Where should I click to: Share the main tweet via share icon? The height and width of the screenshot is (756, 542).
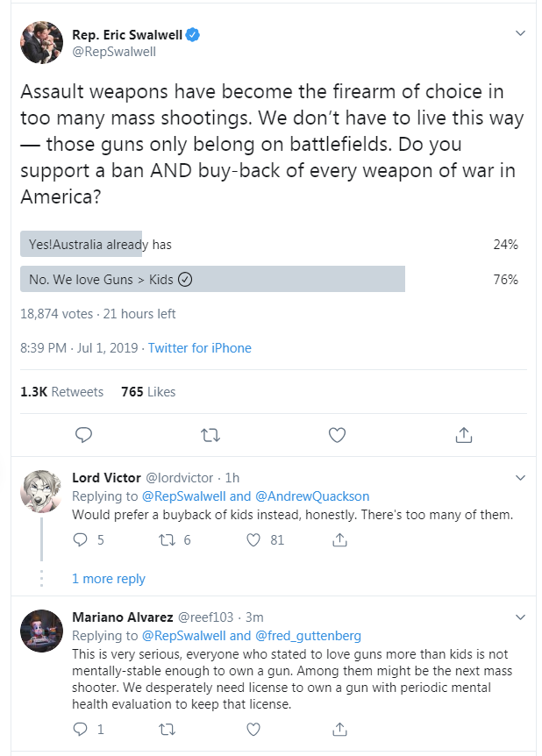coord(463,435)
